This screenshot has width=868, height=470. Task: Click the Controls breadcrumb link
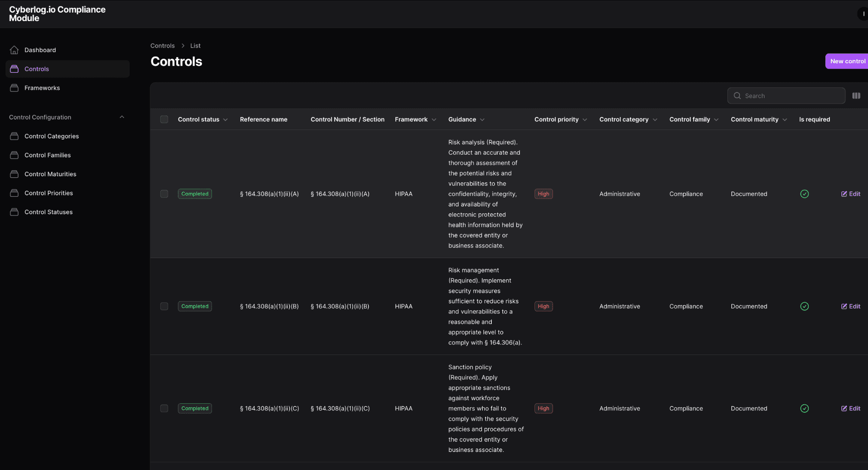click(162, 45)
